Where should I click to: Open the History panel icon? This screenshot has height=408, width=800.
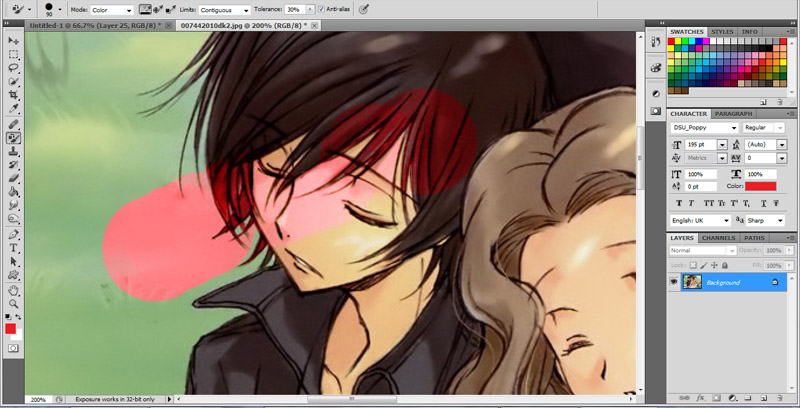656,42
